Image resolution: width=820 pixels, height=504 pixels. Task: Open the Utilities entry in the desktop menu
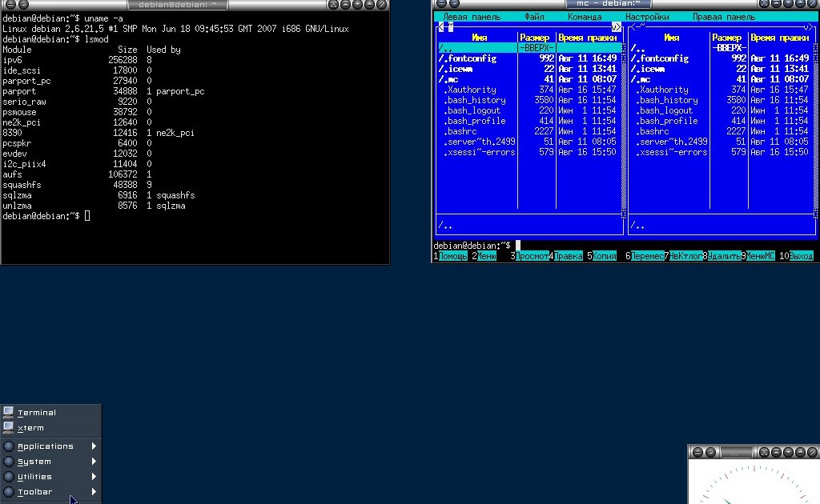(34, 476)
